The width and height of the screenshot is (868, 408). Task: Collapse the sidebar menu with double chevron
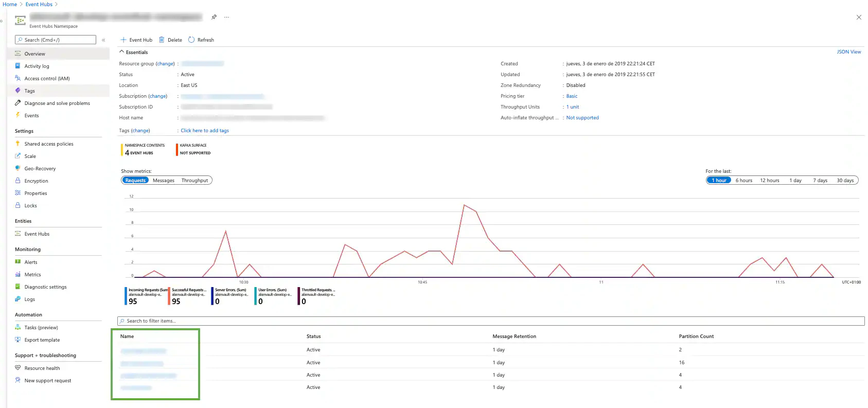click(x=103, y=40)
